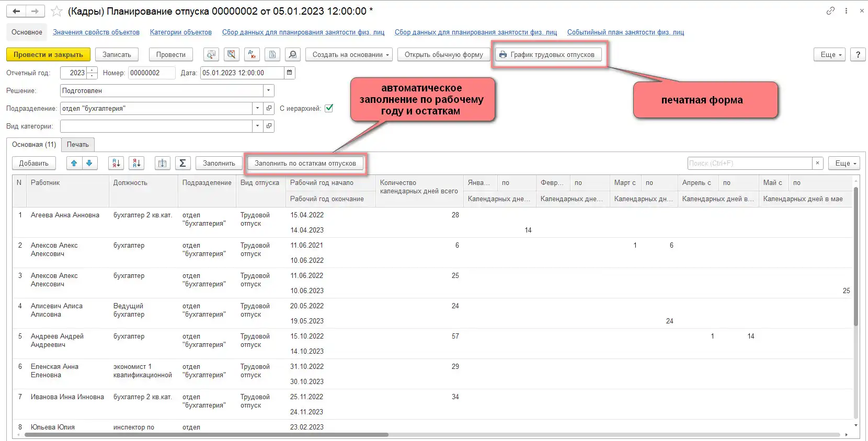Image resolution: width=868 pixels, height=441 pixels.
Task: Click the table search field
Action: coord(749,164)
